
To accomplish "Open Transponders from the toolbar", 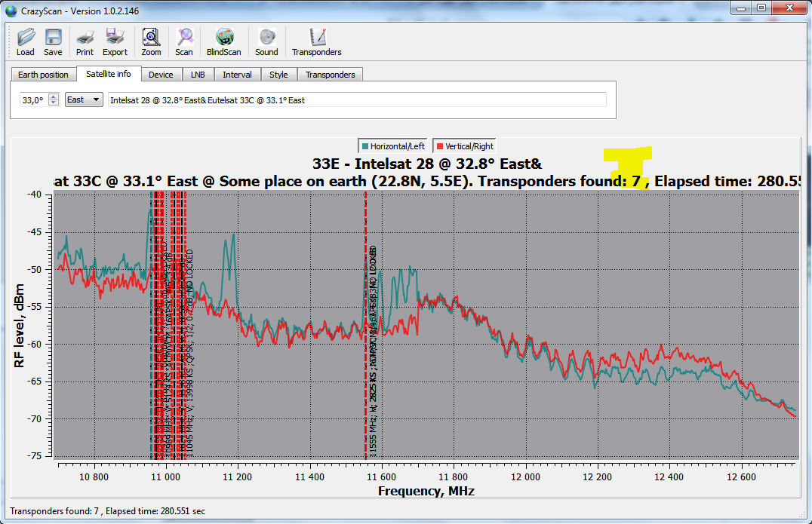I will coord(317,37).
